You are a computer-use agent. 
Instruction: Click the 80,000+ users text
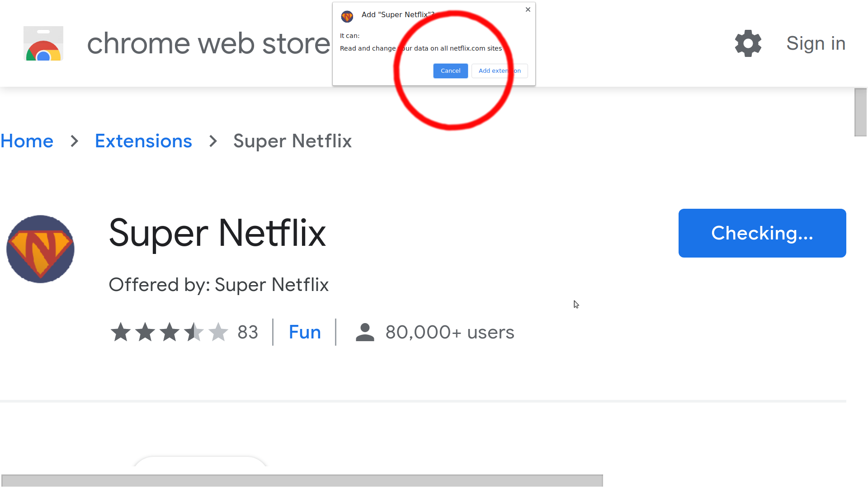(450, 332)
